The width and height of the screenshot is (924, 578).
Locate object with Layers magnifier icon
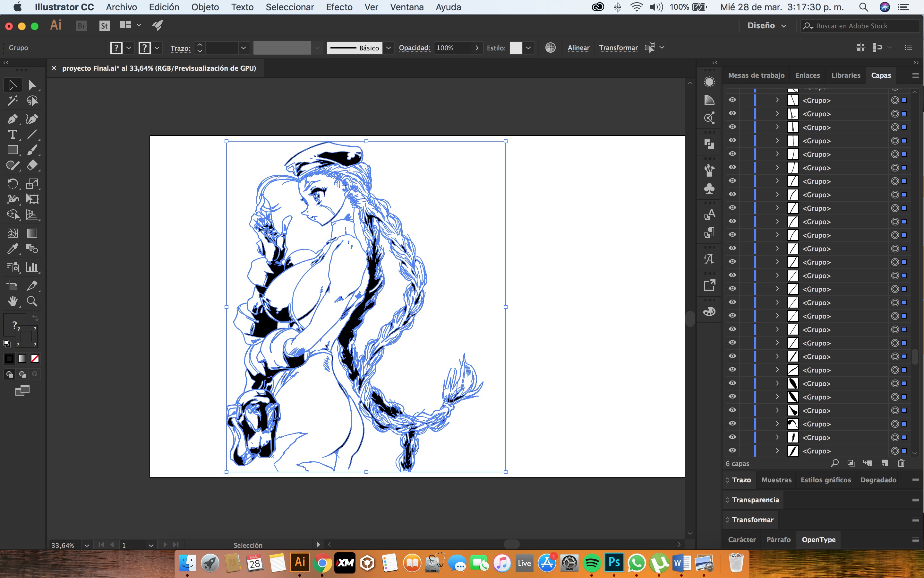click(834, 463)
